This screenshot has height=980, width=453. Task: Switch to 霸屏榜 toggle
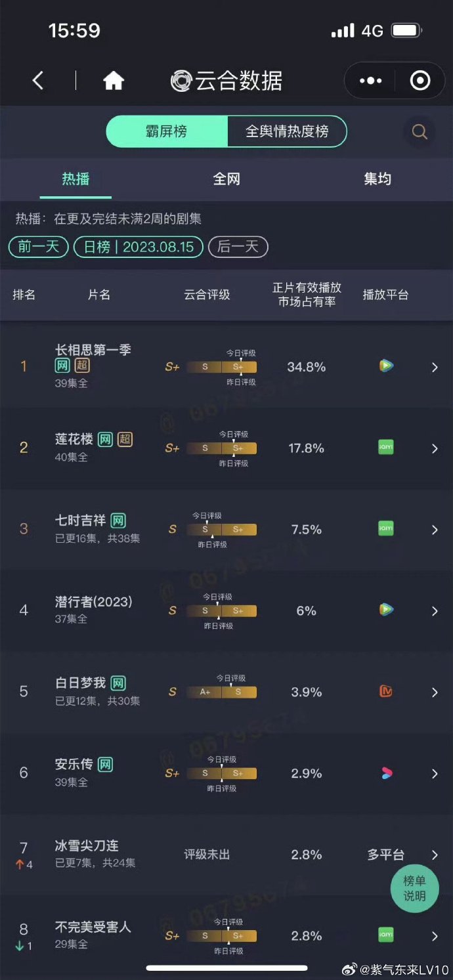(167, 131)
